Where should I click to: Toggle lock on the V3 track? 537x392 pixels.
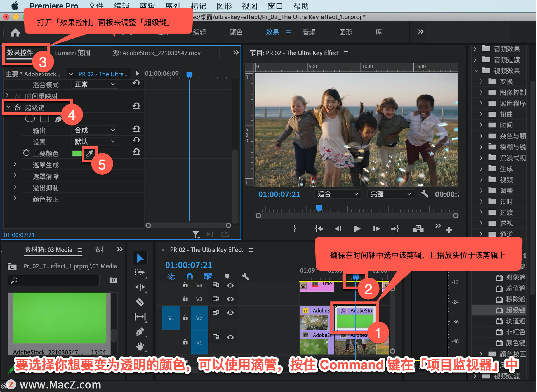185,298
